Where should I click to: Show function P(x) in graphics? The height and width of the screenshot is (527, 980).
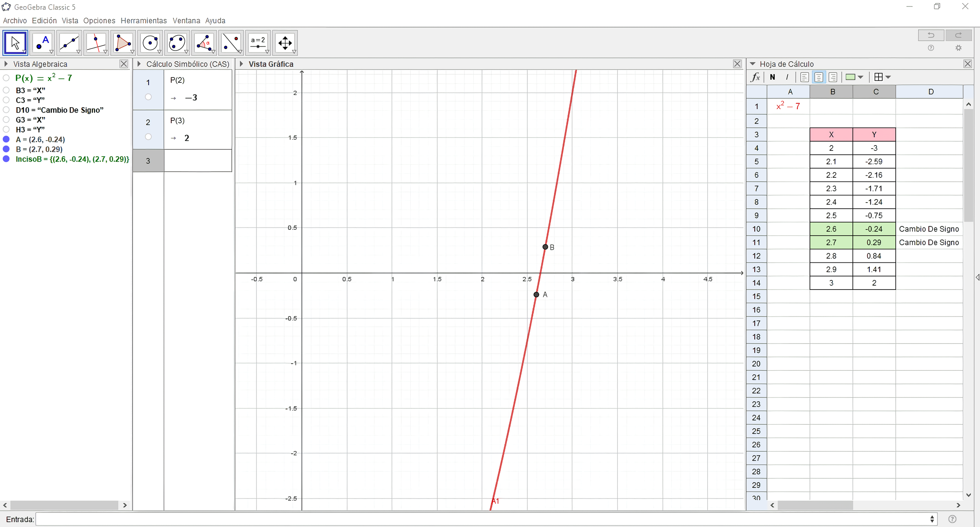click(x=7, y=78)
